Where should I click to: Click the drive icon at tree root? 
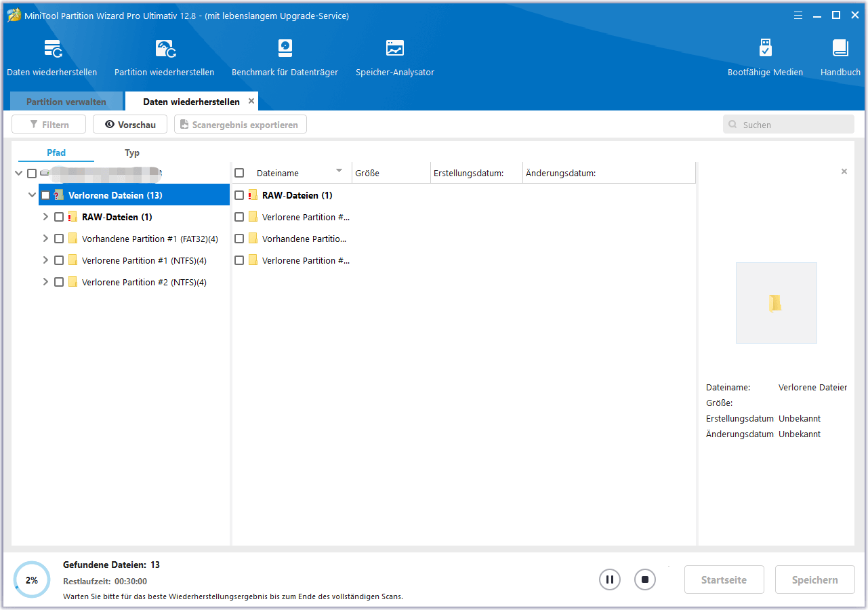(x=45, y=173)
